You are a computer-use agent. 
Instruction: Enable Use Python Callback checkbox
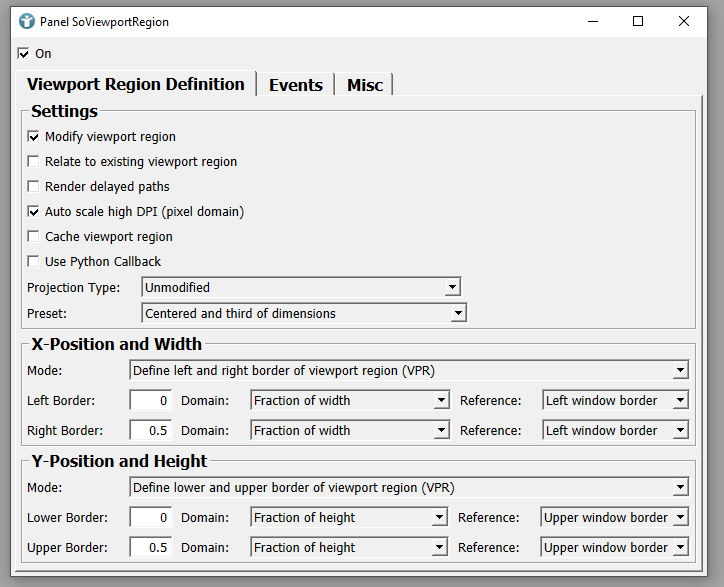click(x=34, y=262)
